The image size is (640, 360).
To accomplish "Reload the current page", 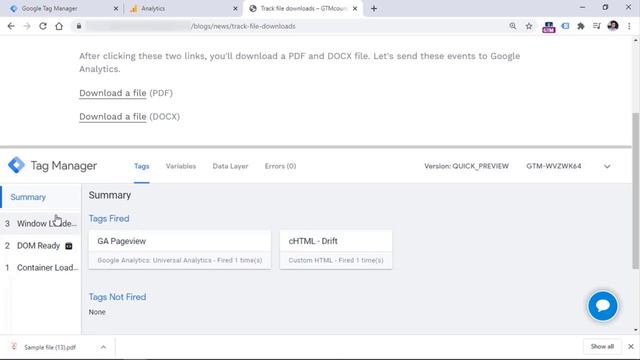I will pyautogui.click(x=43, y=26).
